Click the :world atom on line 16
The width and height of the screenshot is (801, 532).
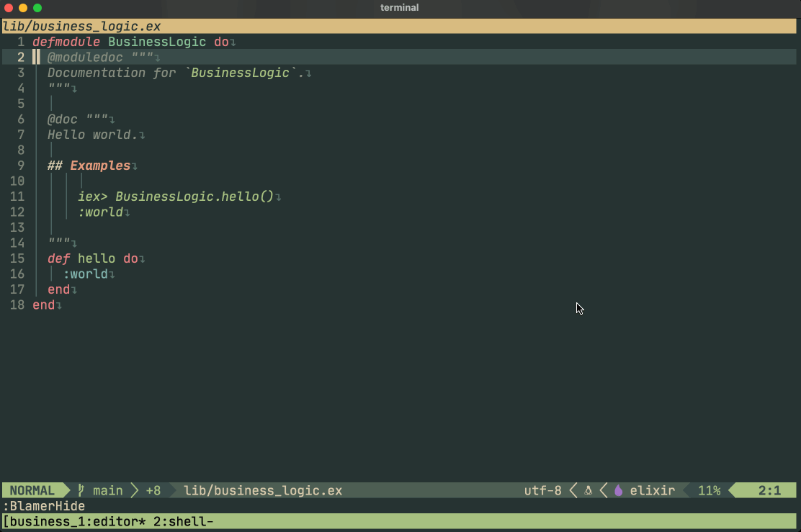85,274
